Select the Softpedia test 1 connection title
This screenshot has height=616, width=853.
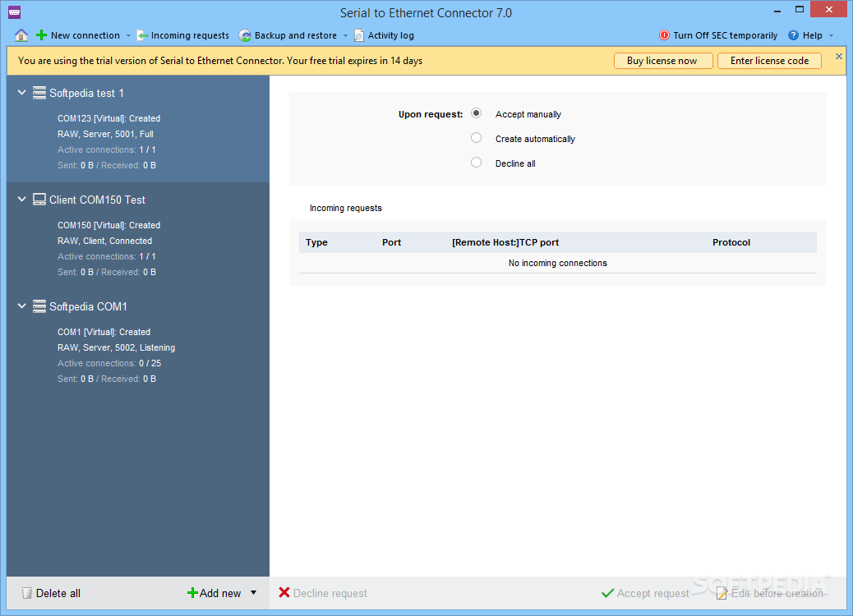point(86,93)
